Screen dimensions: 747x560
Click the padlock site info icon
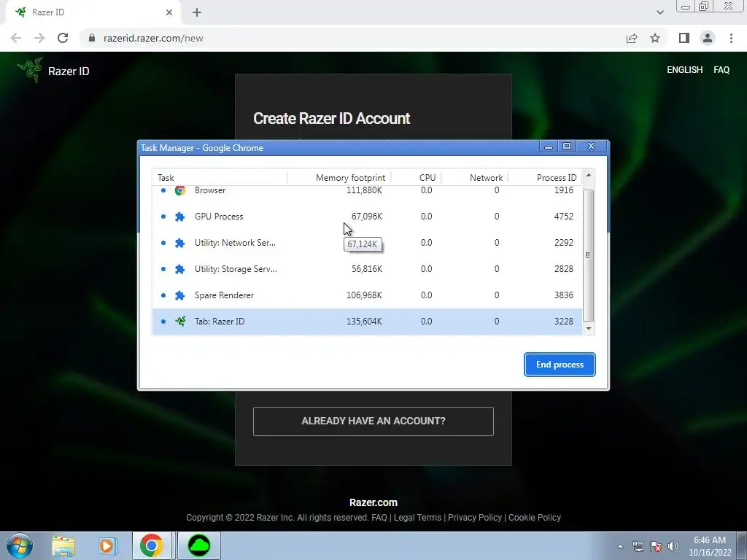(92, 38)
